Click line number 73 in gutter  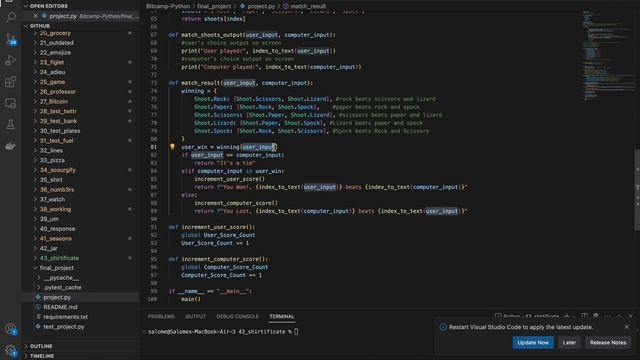tap(153, 83)
